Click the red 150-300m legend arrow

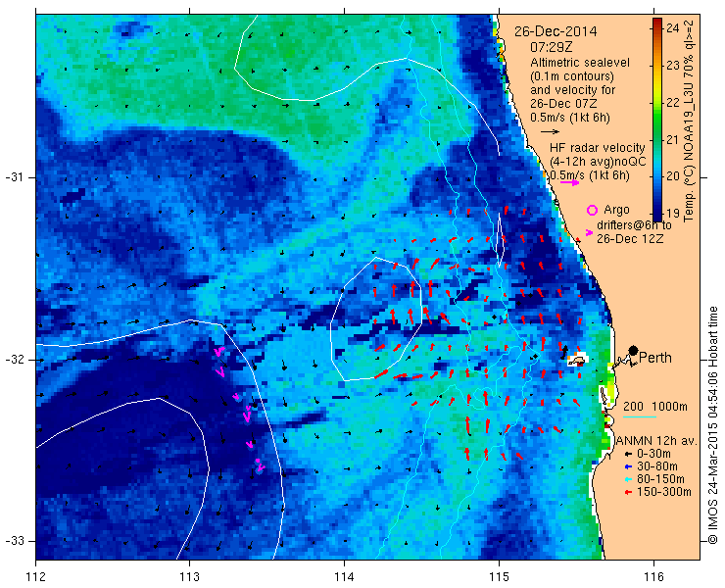coord(627,493)
